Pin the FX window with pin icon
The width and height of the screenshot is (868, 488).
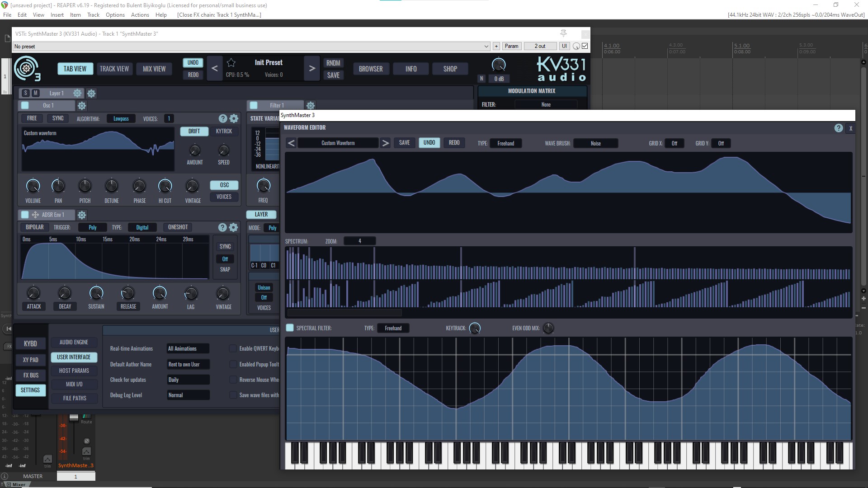coord(563,33)
